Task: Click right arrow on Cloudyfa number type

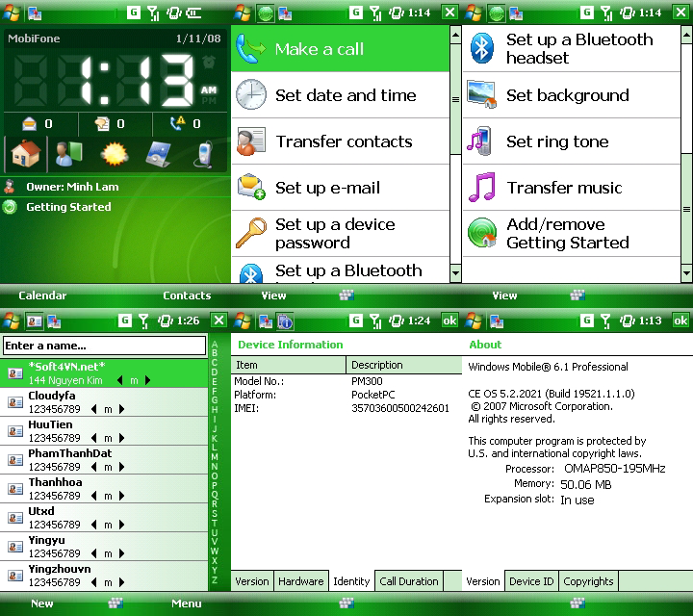Action: click(122, 409)
